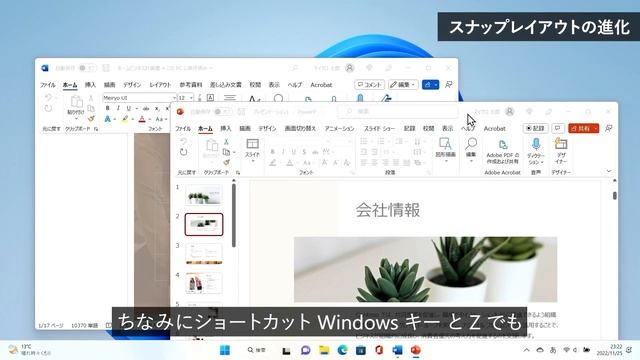Open File Explorer from the taskbar
Viewport: 640px width, 360px height.
324,350
